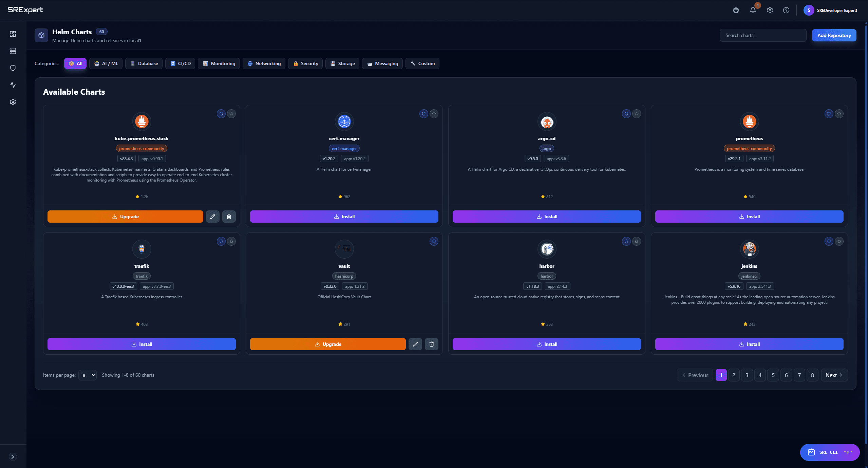Open the activity monitor icon in the sidebar
Viewport: 868px width, 468px height.
click(x=13, y=85)
